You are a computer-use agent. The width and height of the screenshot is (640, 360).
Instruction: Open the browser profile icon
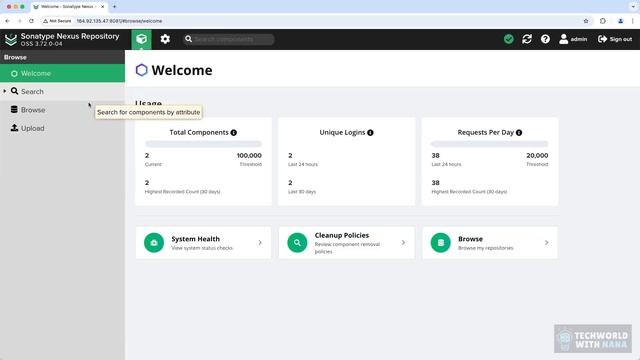(x=620, y=21)
